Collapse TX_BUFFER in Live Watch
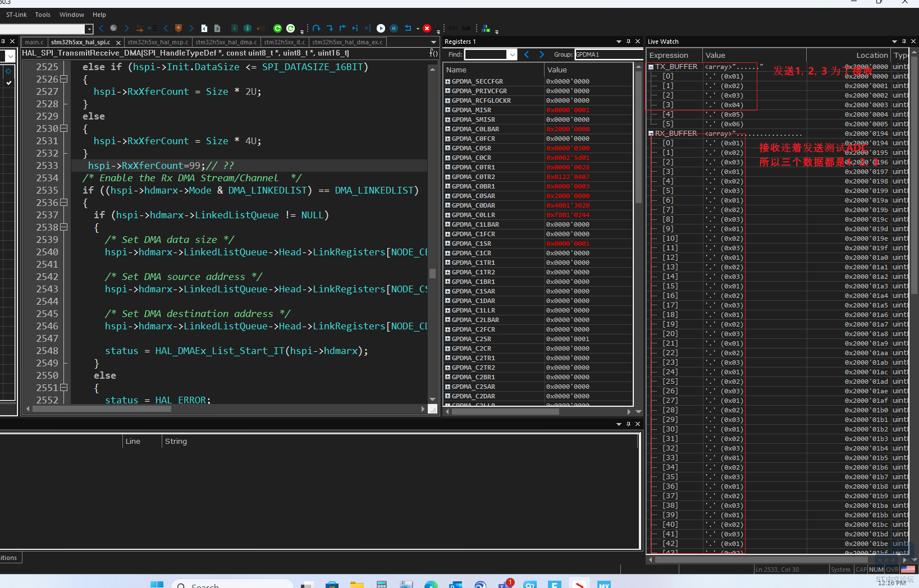 651,67
